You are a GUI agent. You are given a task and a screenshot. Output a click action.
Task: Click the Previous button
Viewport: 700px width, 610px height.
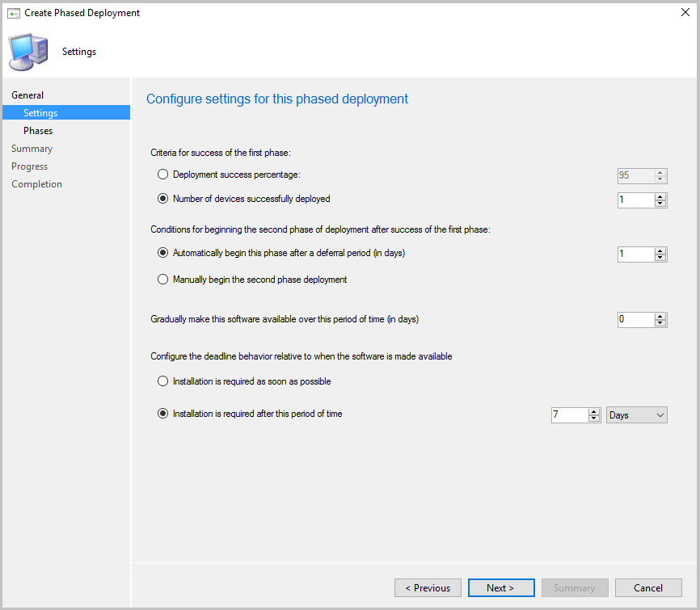click(x=428, y=587)
